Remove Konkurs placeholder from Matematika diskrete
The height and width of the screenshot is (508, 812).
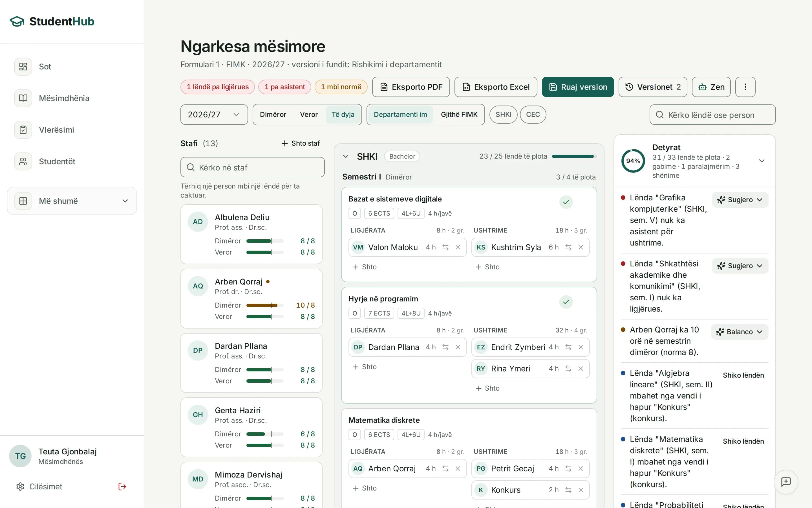(581, 490)
